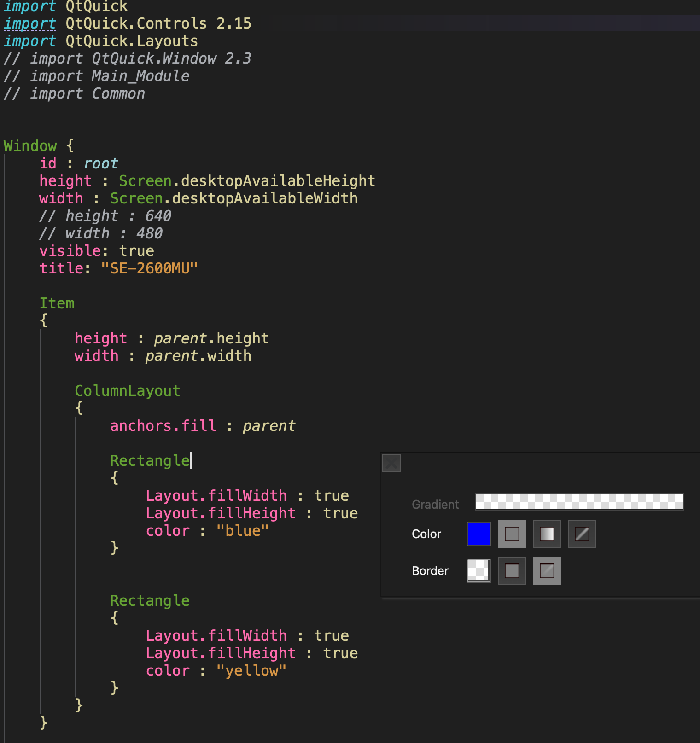Click 'QtQuick.Layouts' import text
700x743 pixels.
tap(132, 41)
